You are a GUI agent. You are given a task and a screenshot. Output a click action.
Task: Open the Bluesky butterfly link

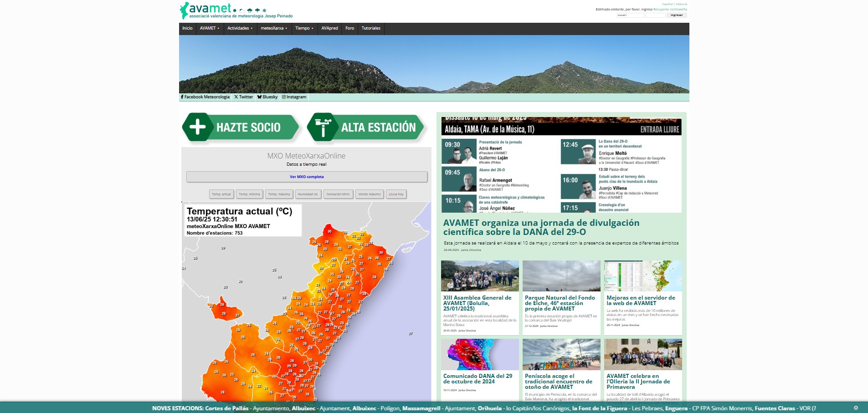click(x=267, y=97)
